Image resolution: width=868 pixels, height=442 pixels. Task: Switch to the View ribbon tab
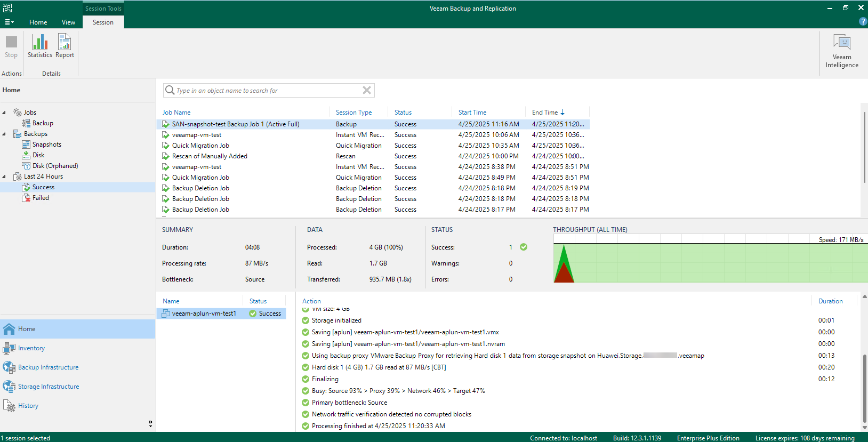(68, 22)
